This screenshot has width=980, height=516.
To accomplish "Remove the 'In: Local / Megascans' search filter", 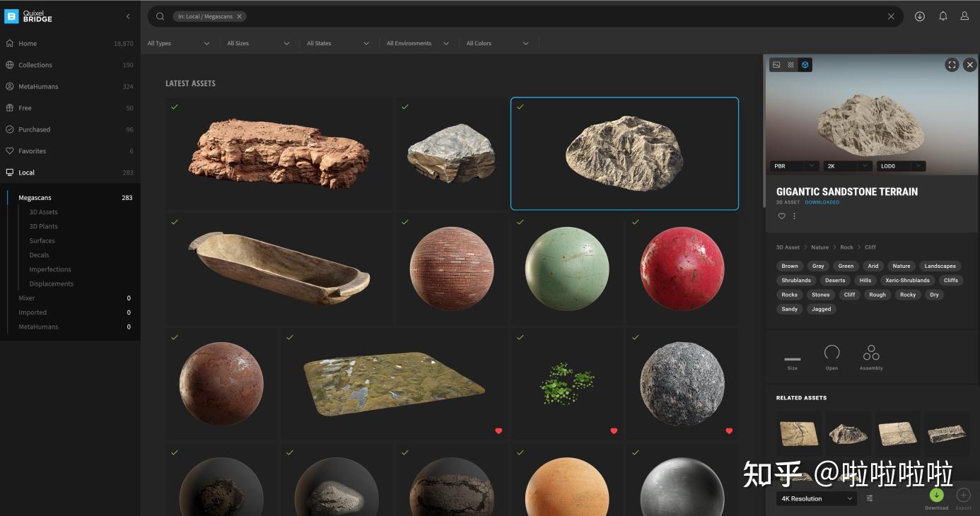I will (239, 16).
